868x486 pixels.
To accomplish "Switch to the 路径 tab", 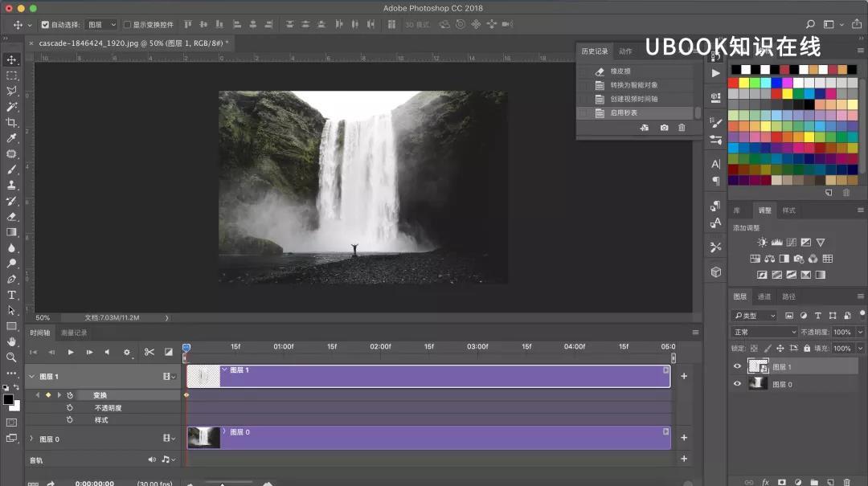I will 789,296.
